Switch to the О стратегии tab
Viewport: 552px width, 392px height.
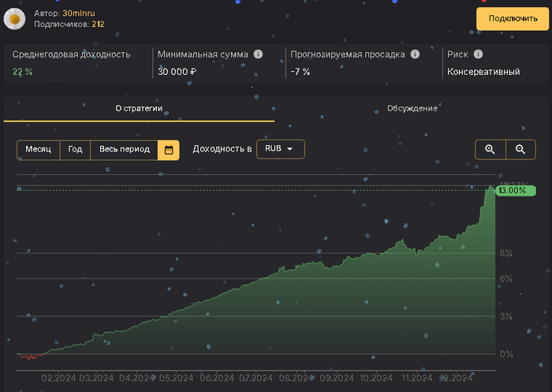[139, 108]
